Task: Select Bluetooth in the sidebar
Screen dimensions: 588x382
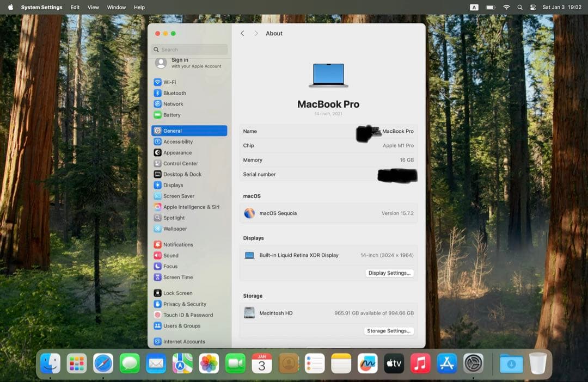Action: coord(175,93)
